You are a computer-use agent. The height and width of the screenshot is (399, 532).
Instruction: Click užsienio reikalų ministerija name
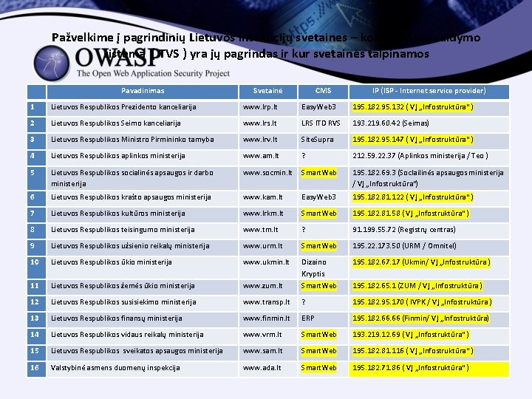pos(130,246)
